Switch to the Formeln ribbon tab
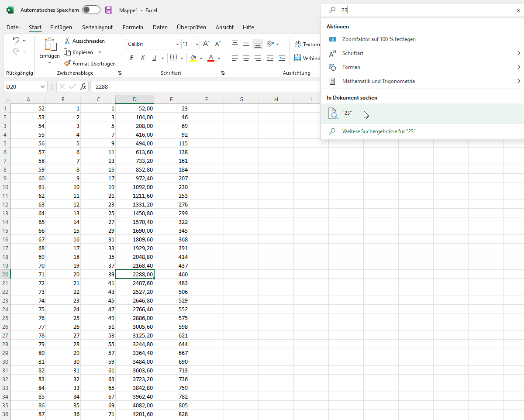Screen dimensions: 524x420 pos(133,27)
